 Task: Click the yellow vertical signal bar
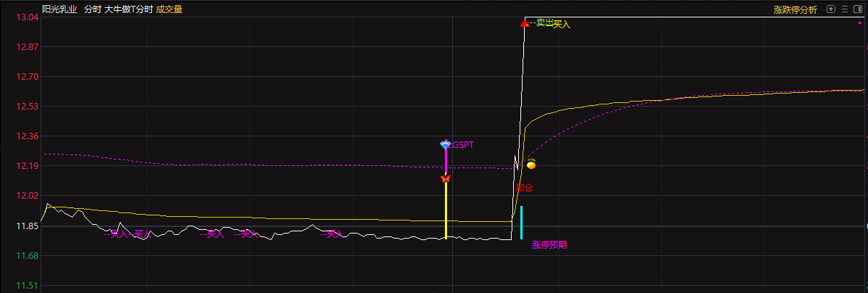[x=446, y=210]
